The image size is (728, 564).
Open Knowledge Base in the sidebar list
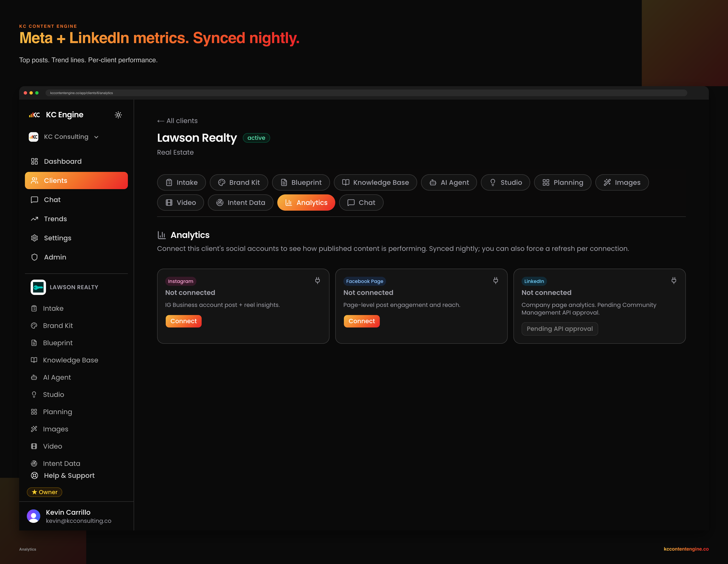(76, 360)
